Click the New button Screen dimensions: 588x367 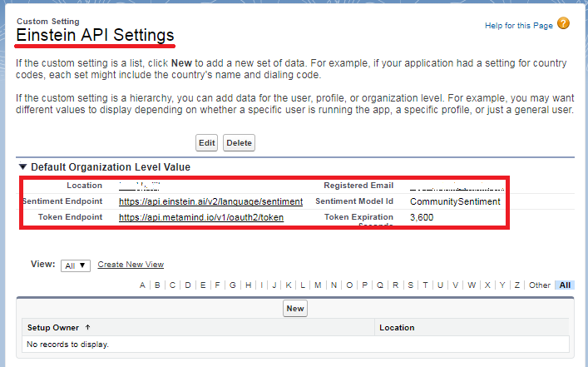point(295,309)
